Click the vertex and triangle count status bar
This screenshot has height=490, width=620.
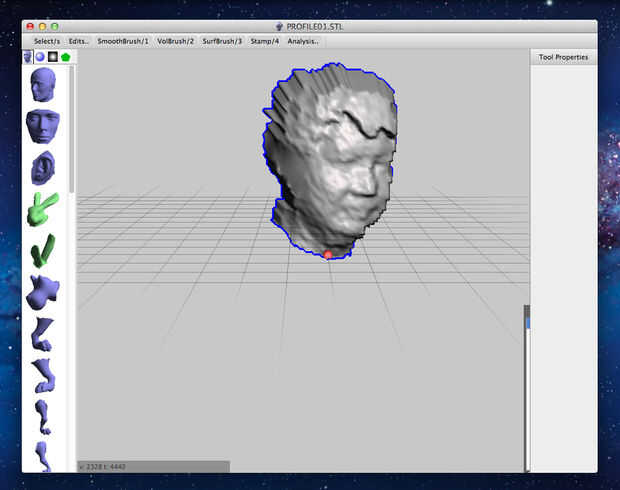153,467
